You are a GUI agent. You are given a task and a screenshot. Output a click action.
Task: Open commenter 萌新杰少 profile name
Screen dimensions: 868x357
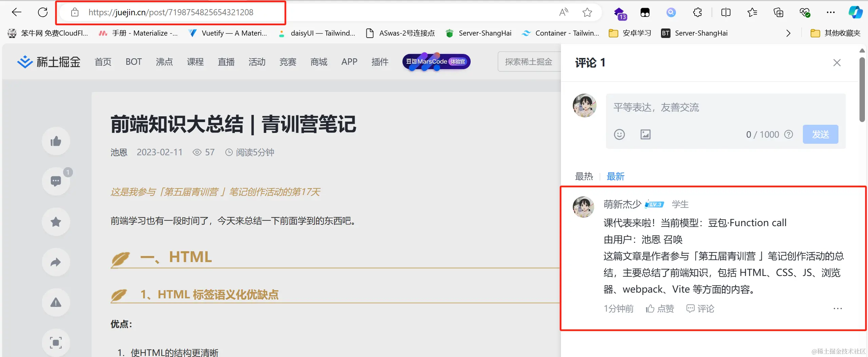[x=622, y=204]
